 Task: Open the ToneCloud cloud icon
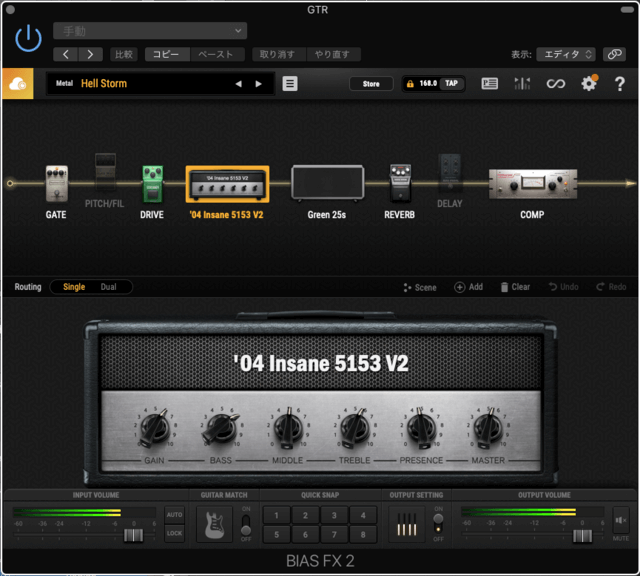coord(18,84)
